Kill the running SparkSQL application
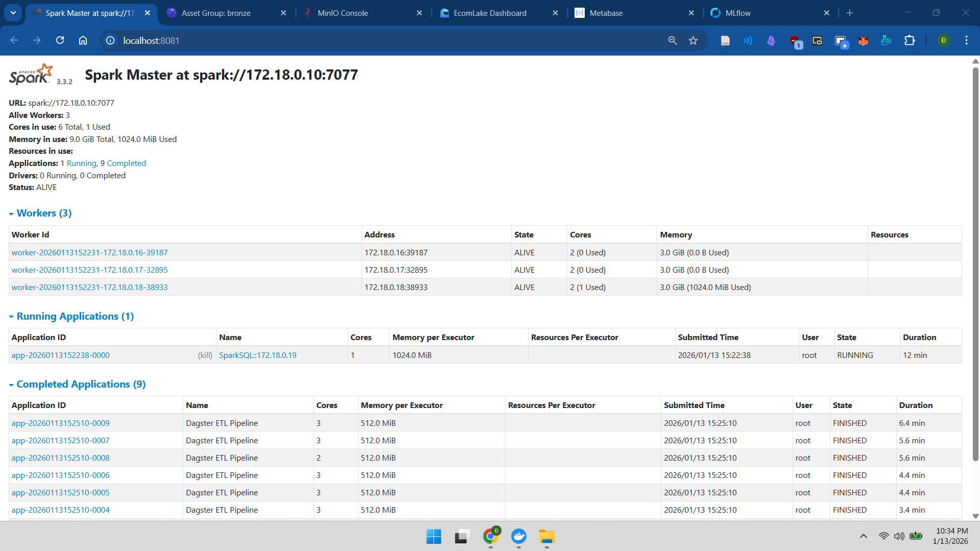This screenshot has width=980, height=551. pyautogui.click(x=205, y=355)
